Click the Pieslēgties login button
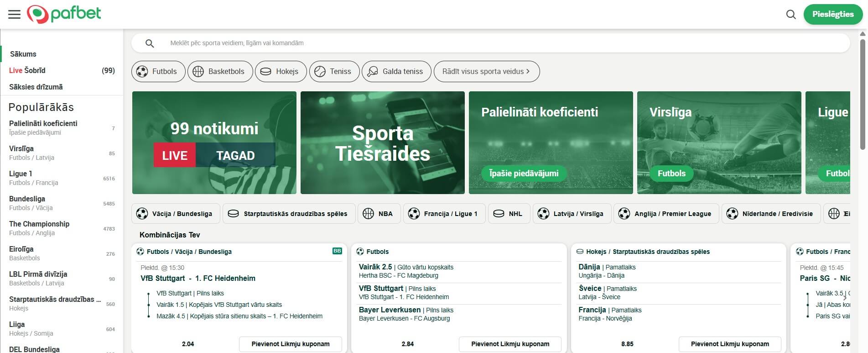Screen dimensions: 868x353 (833, 15)
